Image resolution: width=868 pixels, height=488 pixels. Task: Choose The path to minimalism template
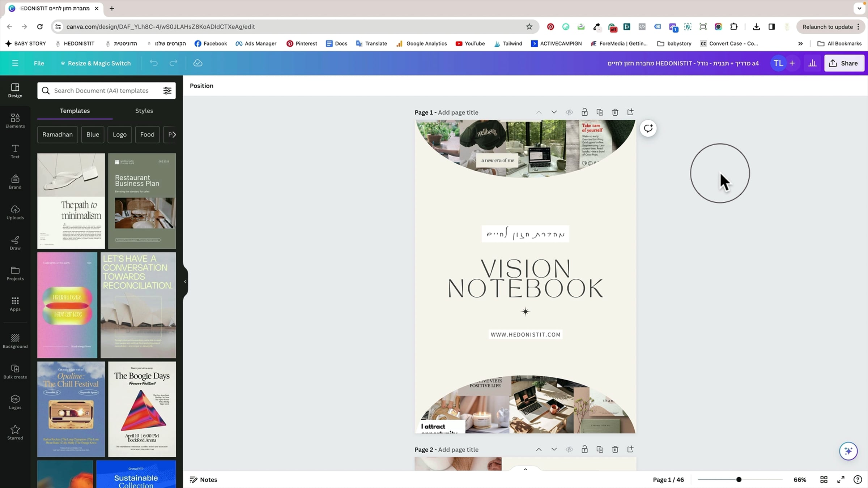71,201
